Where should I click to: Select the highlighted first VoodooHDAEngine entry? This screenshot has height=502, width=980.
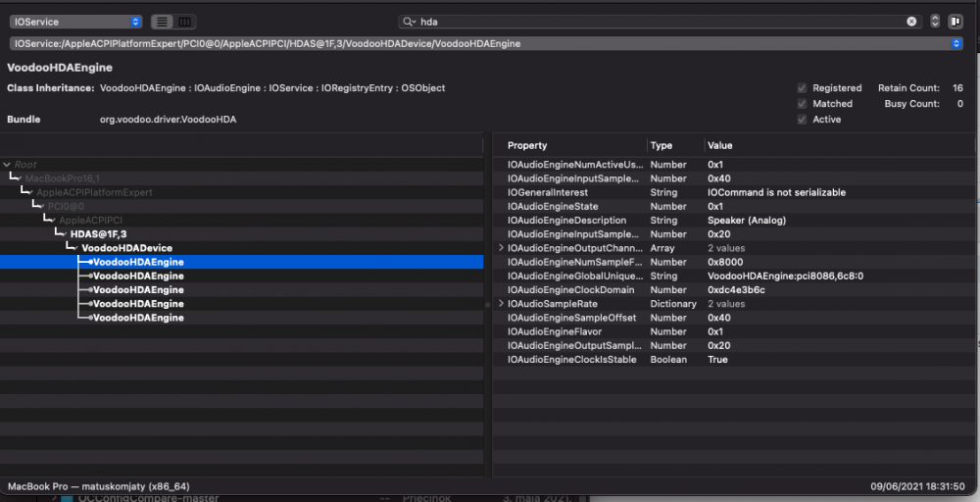[x=241, y=262]
